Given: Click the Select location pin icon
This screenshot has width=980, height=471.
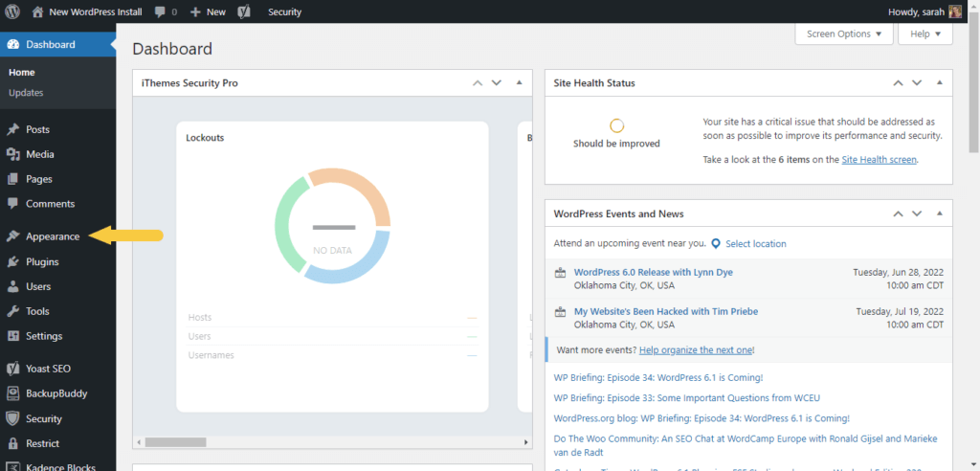Looking at the screenshot, I should click(x=716, y=243).
